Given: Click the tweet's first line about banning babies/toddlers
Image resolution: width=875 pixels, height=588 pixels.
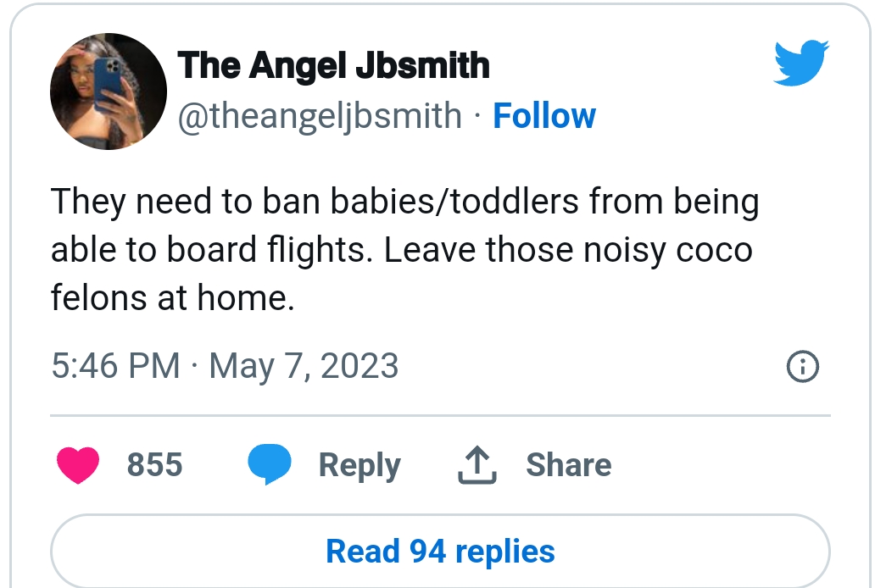Looking at the screenshot, I should pos(404,203).
